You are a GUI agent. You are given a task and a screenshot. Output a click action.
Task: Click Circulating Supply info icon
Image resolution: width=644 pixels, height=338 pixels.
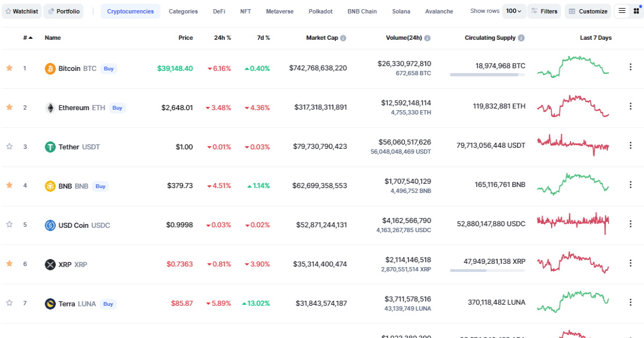click(522, 38)
